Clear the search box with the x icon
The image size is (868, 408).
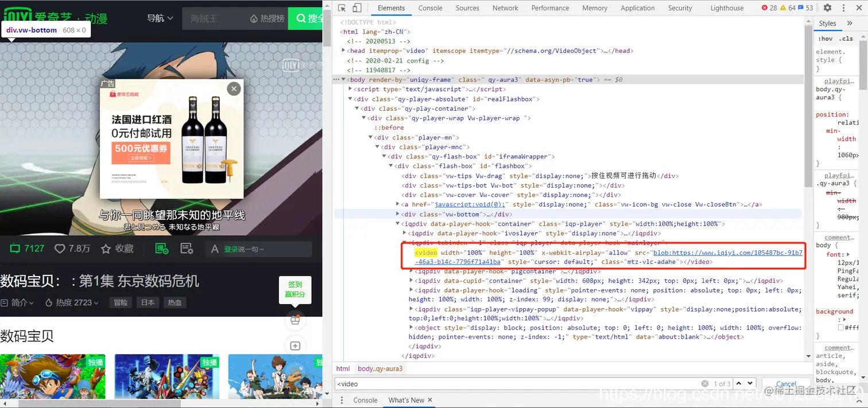pyautogui.click(x=705, y=384)
